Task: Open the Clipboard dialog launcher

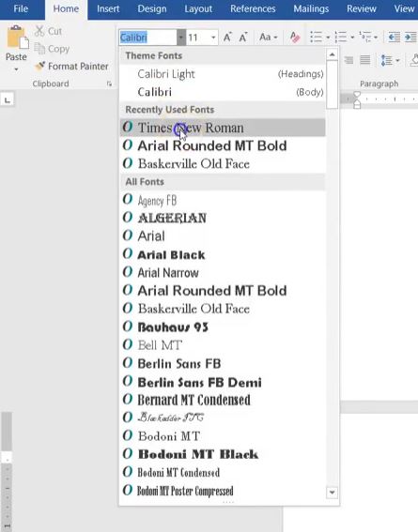Action: 109,84
